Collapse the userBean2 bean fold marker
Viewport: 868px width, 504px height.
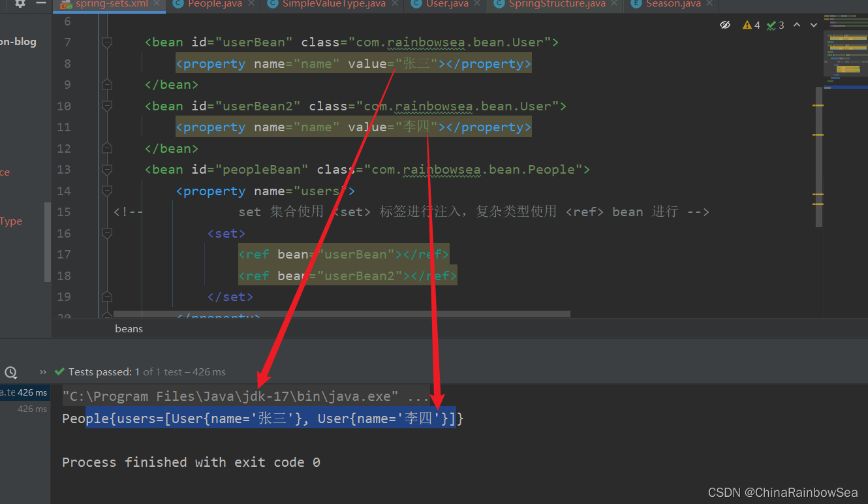coord(107,106)
